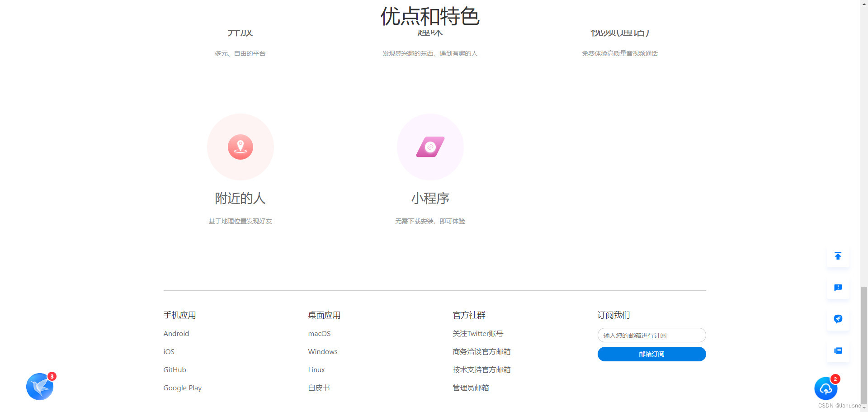Click the cloud upload floating icon
Image resolution: width=868 pixels, height=412 pixels.
(826, 388)
